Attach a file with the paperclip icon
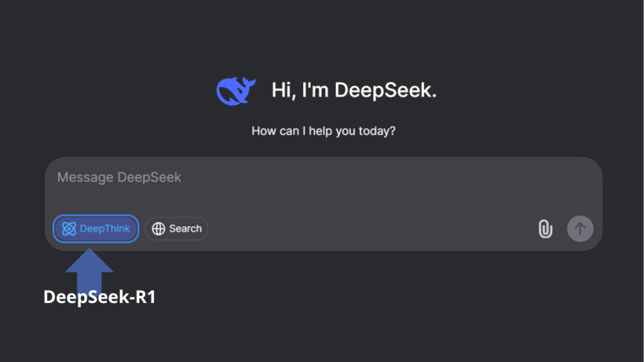 (x=545, y=229)
